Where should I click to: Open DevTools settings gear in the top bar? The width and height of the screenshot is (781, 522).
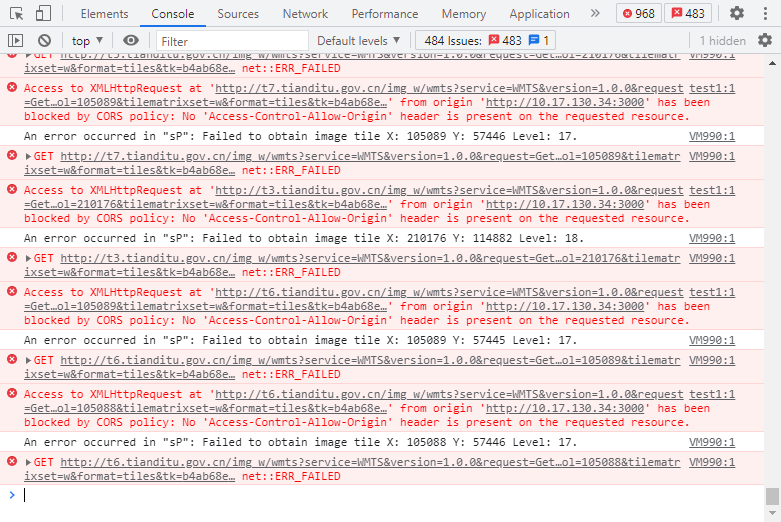click(737, 13)
